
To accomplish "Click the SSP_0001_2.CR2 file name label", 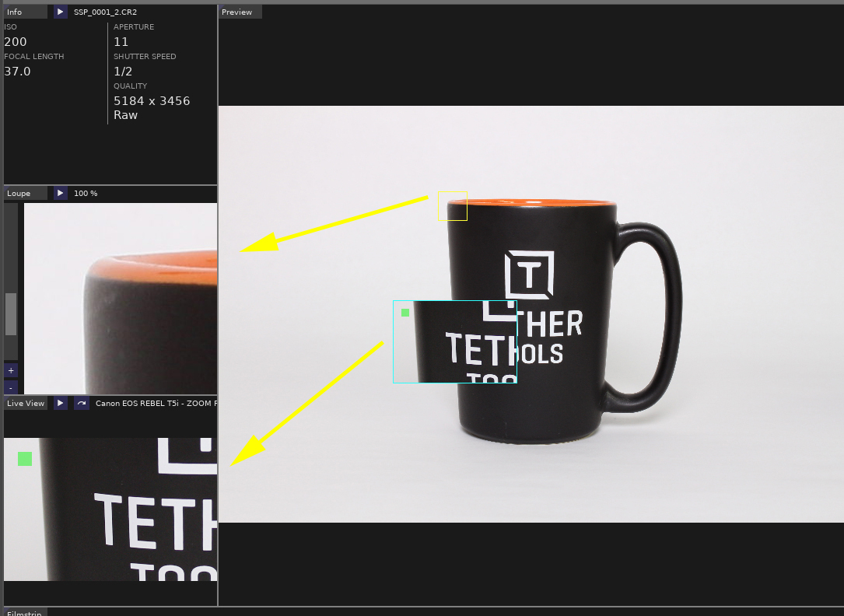I will point(105,12).
